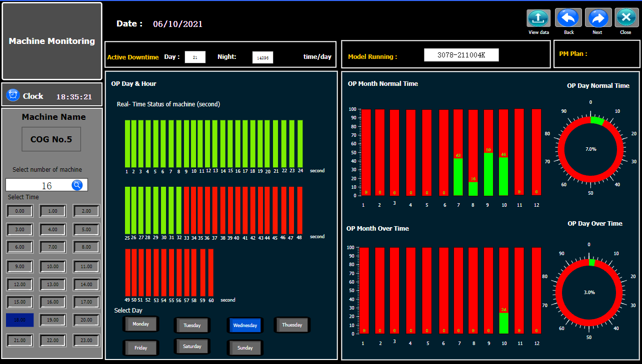The image size is (642, 364).
Task: Click the COG No.5 machine name box
Action: tap(51, 139)
